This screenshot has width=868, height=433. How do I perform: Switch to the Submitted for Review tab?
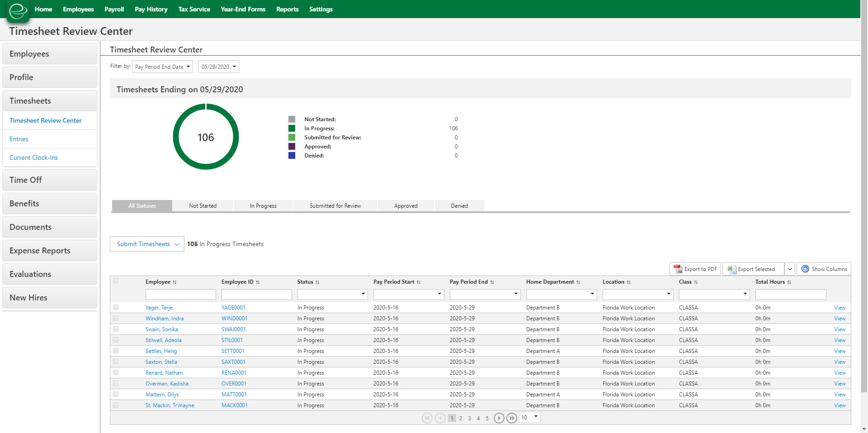[335, 206]
